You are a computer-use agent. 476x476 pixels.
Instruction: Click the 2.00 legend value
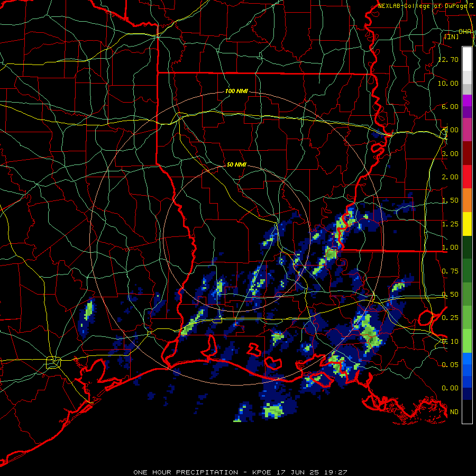click(x=450, y=177)
